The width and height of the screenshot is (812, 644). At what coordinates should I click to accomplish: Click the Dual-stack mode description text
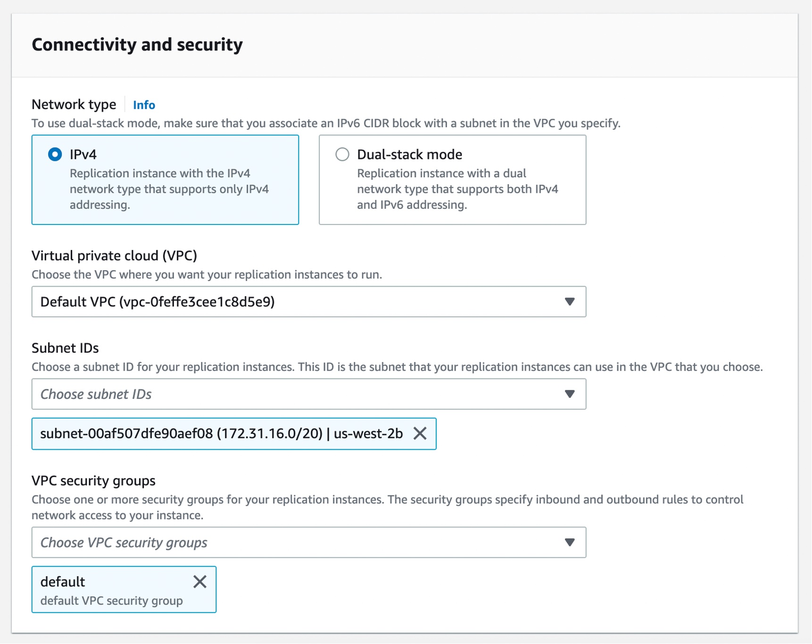[x=457, y=189]
